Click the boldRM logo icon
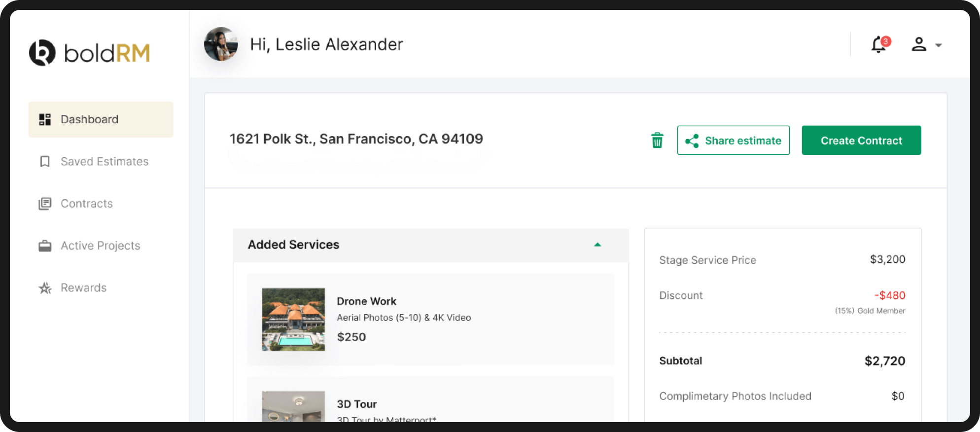 42,53
